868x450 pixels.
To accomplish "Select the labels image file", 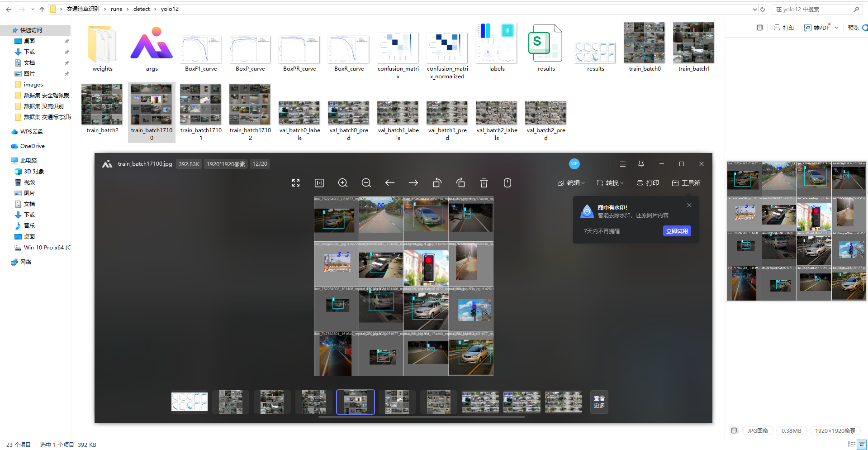I will click(497, 48).
